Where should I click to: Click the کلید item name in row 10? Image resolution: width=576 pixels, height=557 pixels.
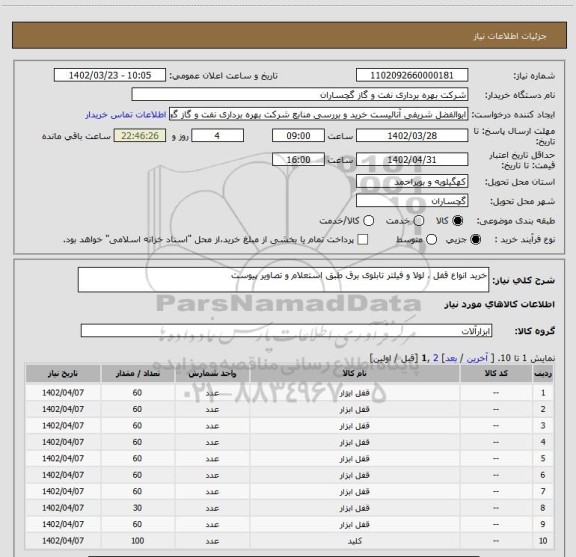coord(354,541)
